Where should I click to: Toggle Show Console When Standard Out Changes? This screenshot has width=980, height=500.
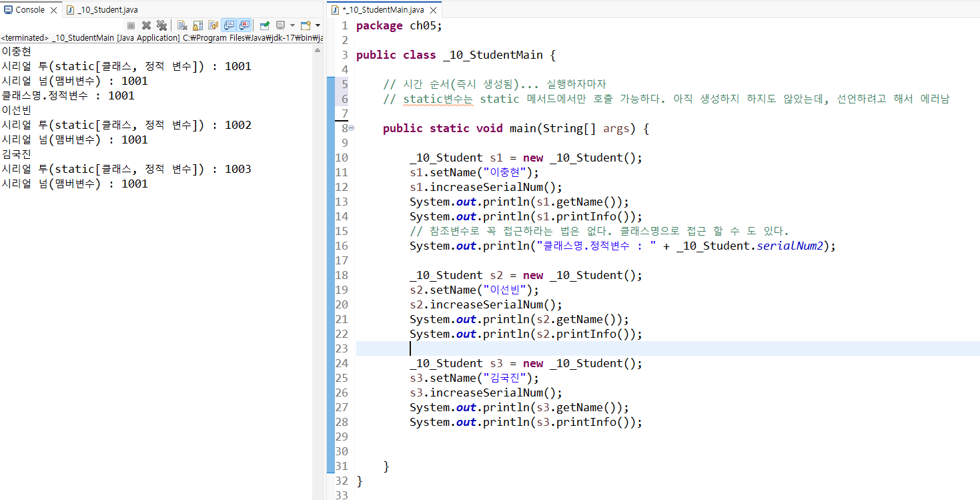click(x=229, y=25)
